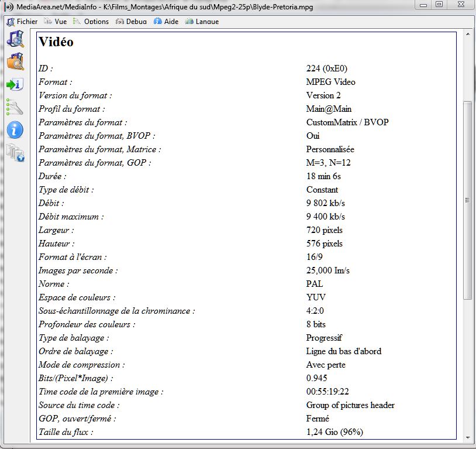Click the 9 400 kb/s maximum bitrate
Viewport: 476px width, 449px height.
tap(326, 217)
